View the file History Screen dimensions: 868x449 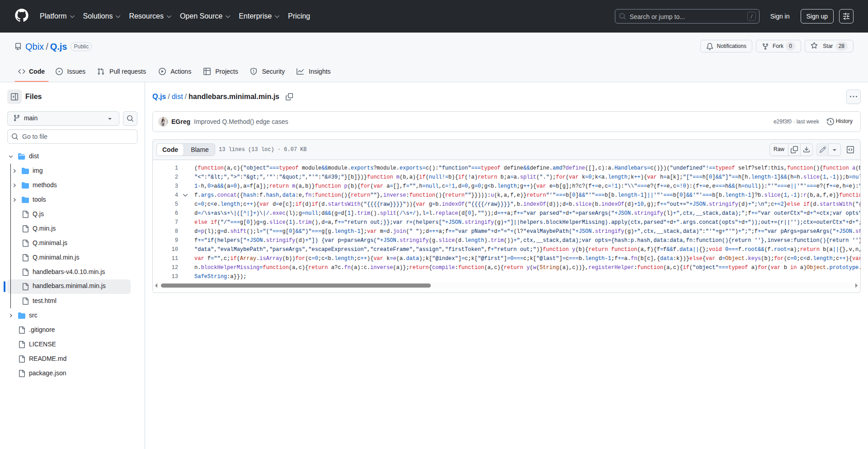pyautogui.click(x=840, y=122)
